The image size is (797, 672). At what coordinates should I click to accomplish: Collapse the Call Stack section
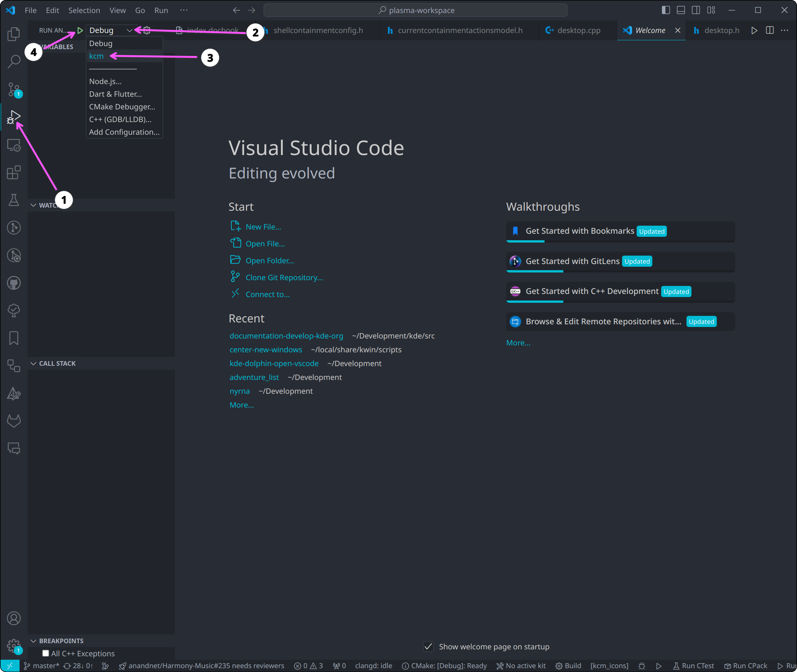[x=33, y=363]
